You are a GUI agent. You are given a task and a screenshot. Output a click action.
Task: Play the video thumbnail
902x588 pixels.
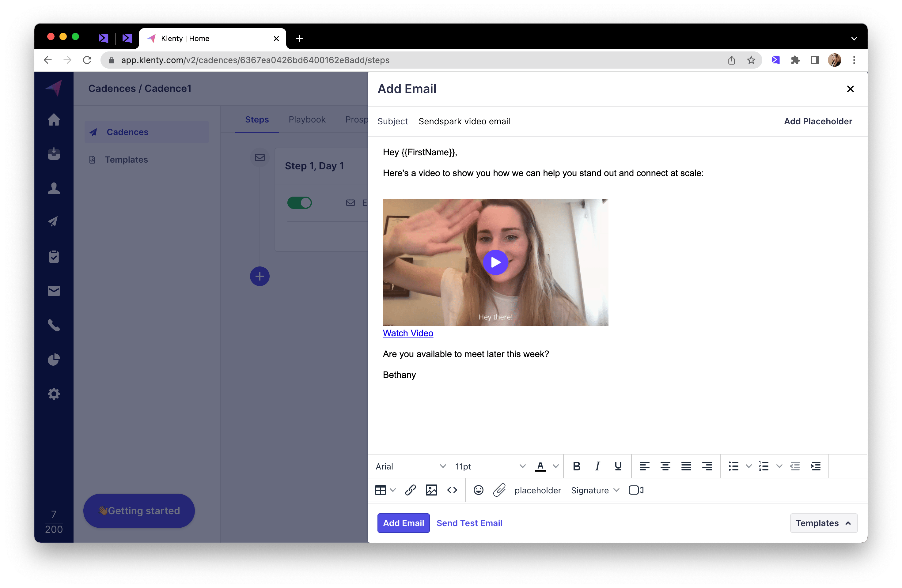coord(495,262)
